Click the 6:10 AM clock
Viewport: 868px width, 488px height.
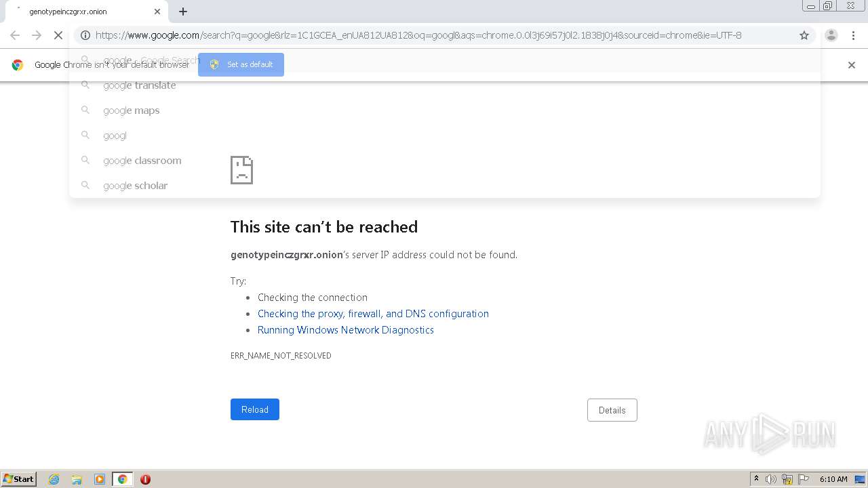pos(833,479)
